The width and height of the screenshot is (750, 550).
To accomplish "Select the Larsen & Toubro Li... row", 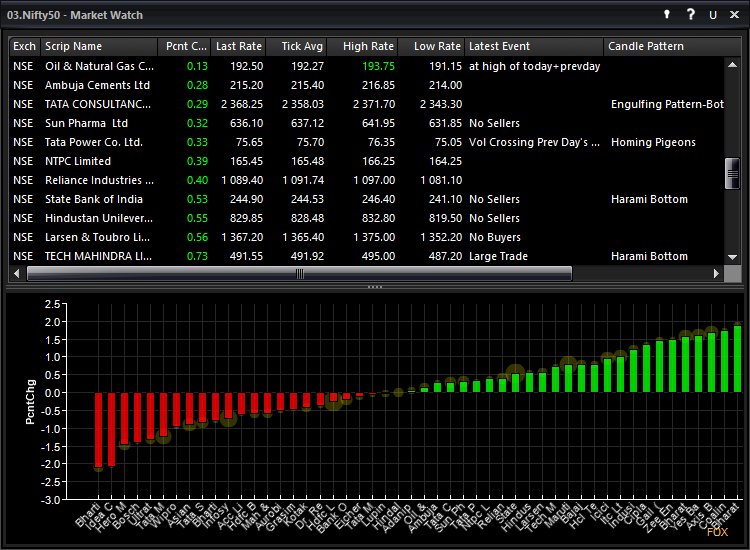I will [x=366, y=237].
